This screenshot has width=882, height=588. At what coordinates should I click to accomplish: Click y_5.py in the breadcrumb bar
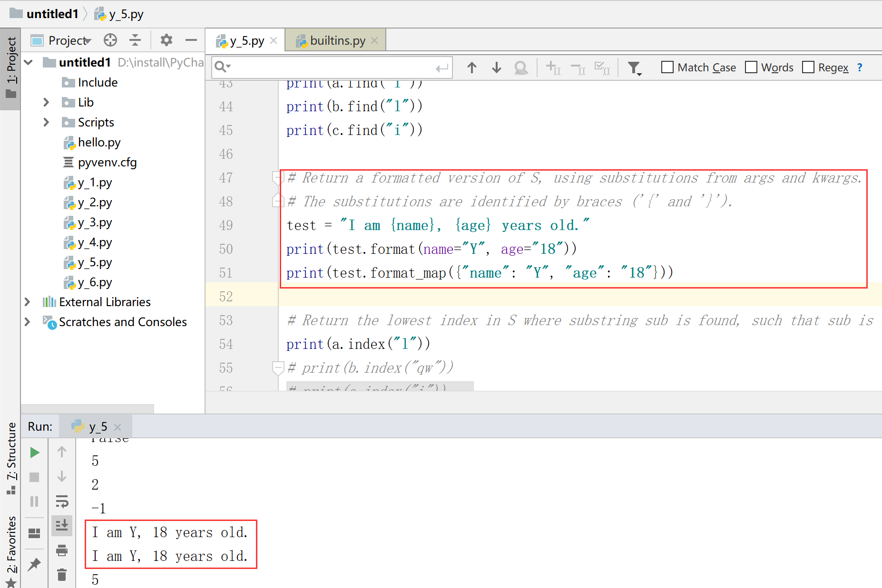(x=119, y=14)
